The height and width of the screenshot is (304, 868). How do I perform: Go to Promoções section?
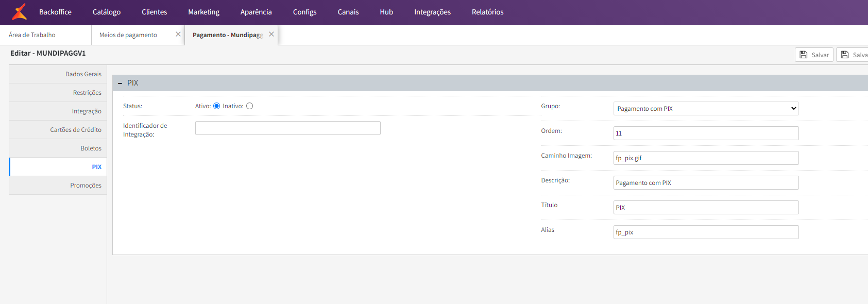click(x=58, y=185)
